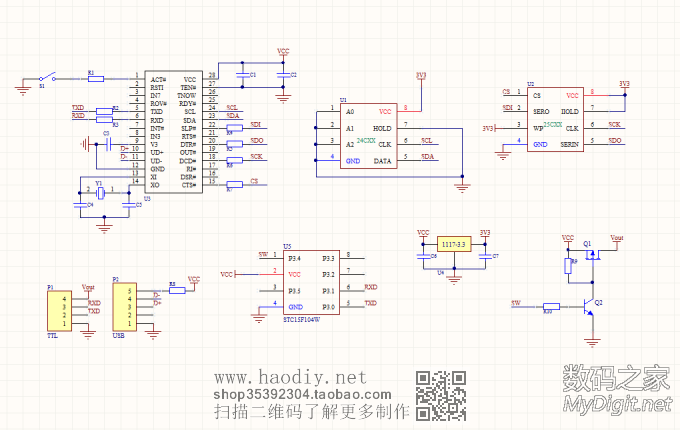Select resistor R1 next to switch S1
This screenshot has width=680, height=430.
96,77
